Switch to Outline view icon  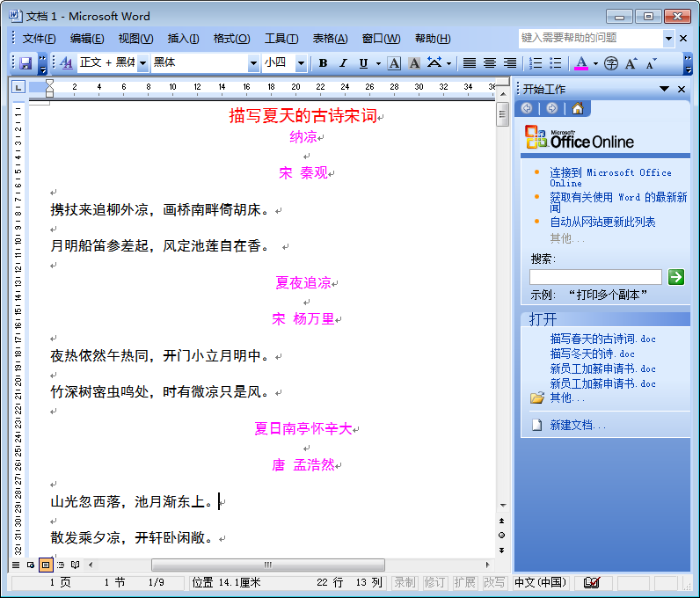pyautogui.click(x=61, y=565)
